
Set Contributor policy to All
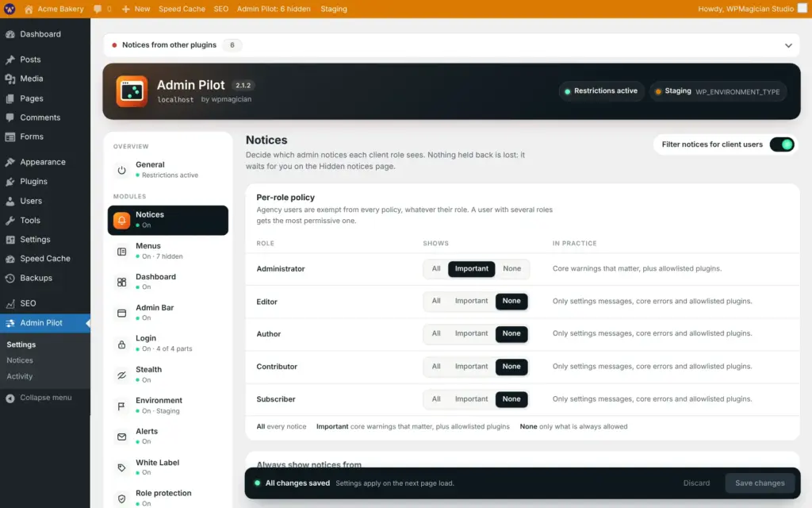point(436,367)
